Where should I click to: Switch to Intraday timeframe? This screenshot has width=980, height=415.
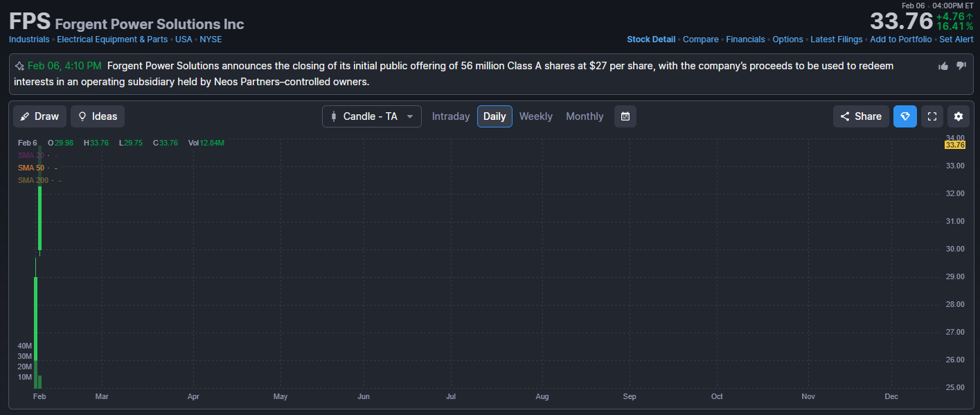pos(451,116)
